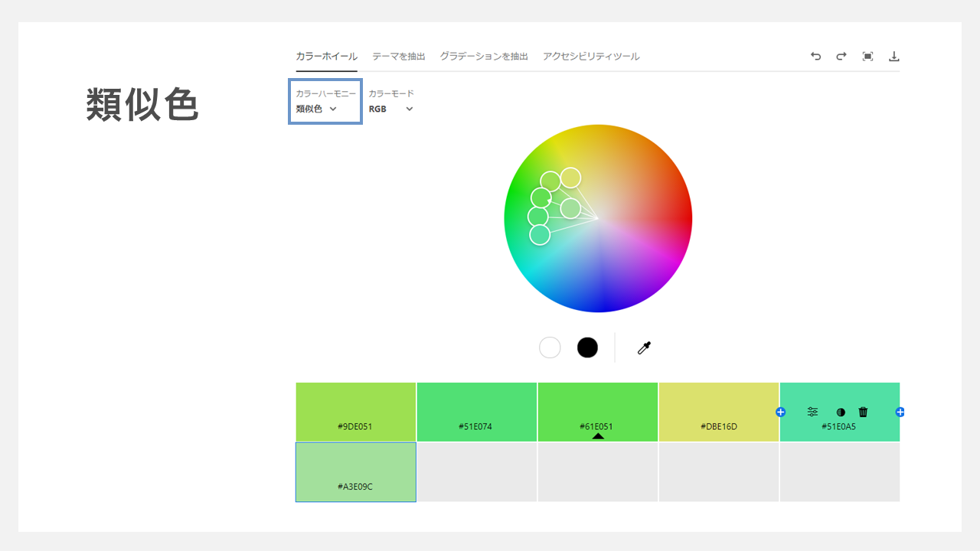This screenshot has height=551, width=980.
Task: Add color right of #51E0A5 swatch
Action: click(900, 412)
